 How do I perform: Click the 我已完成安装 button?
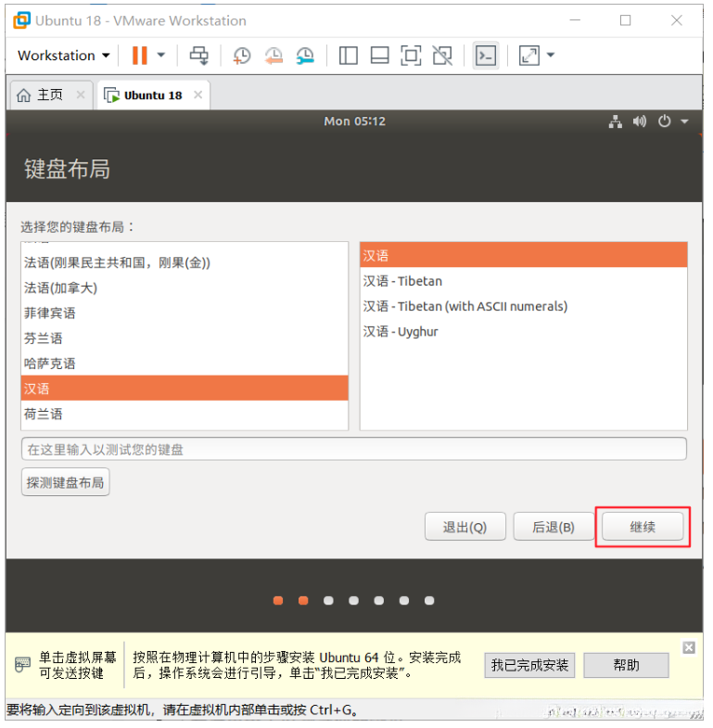pyautogui.click(x=529, y=665)
